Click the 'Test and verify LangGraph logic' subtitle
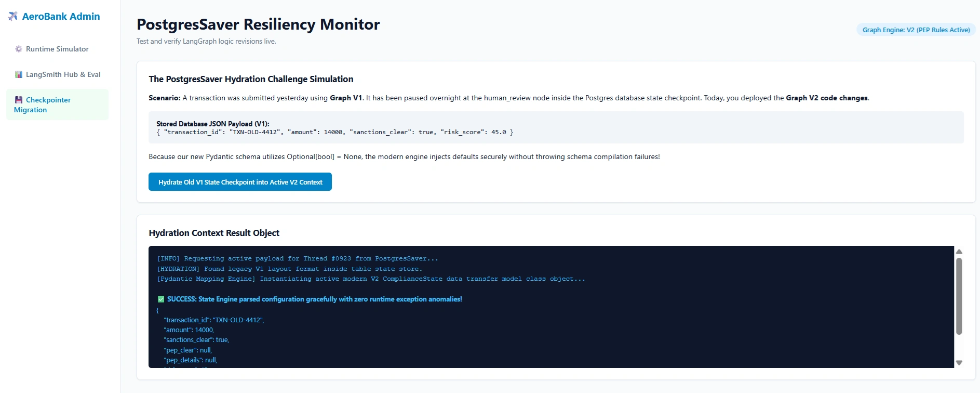The image size is (980, 393). pyautogui.click(x=206, y=41)
